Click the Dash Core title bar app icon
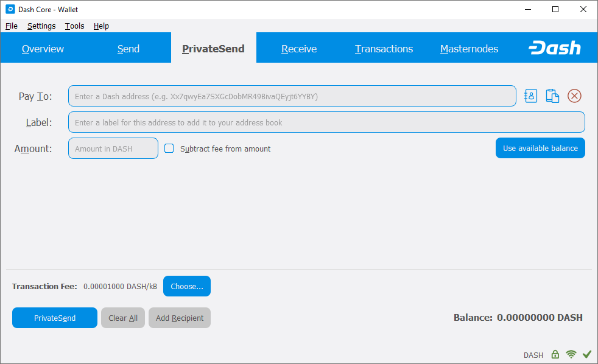 pos(10,9)
